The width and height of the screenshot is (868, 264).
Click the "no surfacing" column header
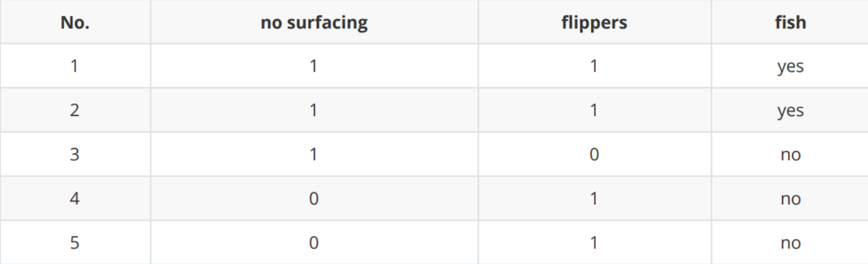point(314,22)
